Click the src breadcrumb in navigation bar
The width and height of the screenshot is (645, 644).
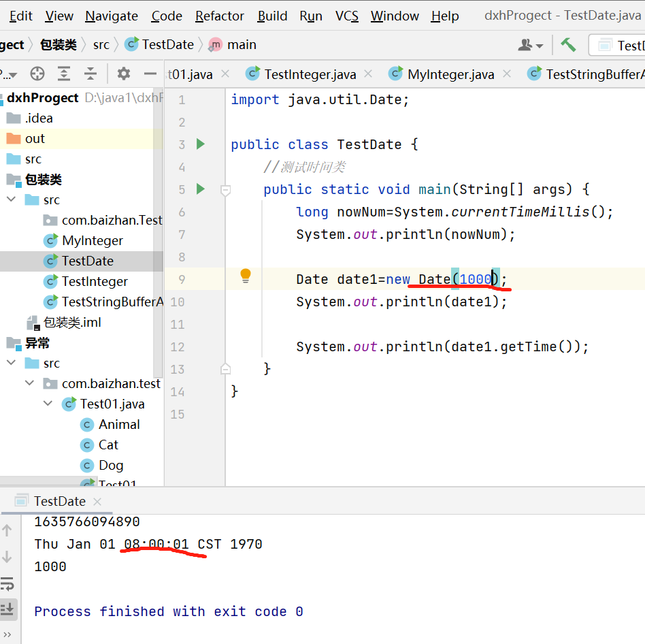[x=101, y=44]
